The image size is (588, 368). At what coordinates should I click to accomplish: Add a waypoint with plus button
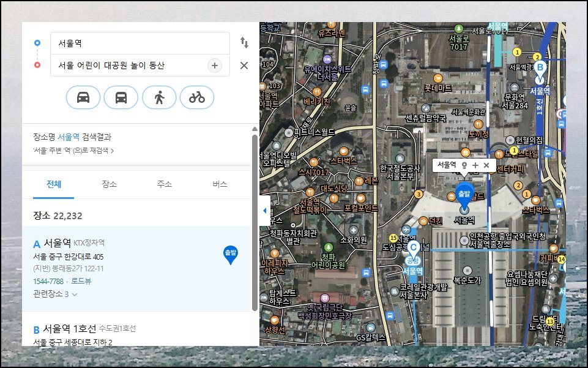(x=215, y=66)
